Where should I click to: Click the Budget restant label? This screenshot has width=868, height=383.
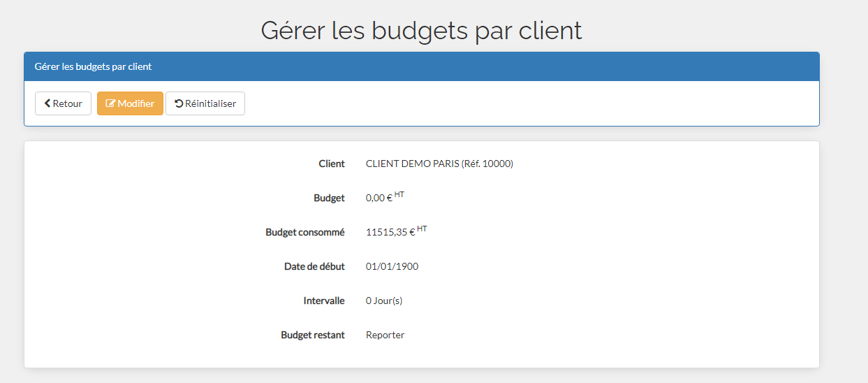[313, 335]
